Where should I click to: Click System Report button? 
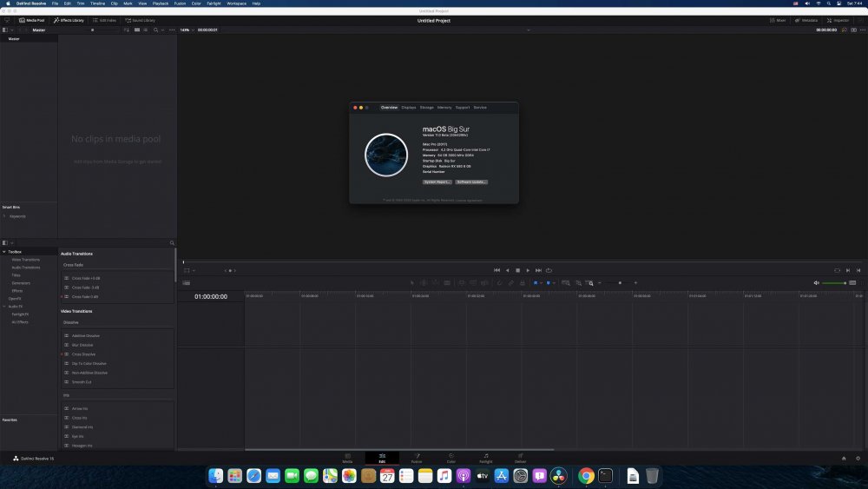437,182
